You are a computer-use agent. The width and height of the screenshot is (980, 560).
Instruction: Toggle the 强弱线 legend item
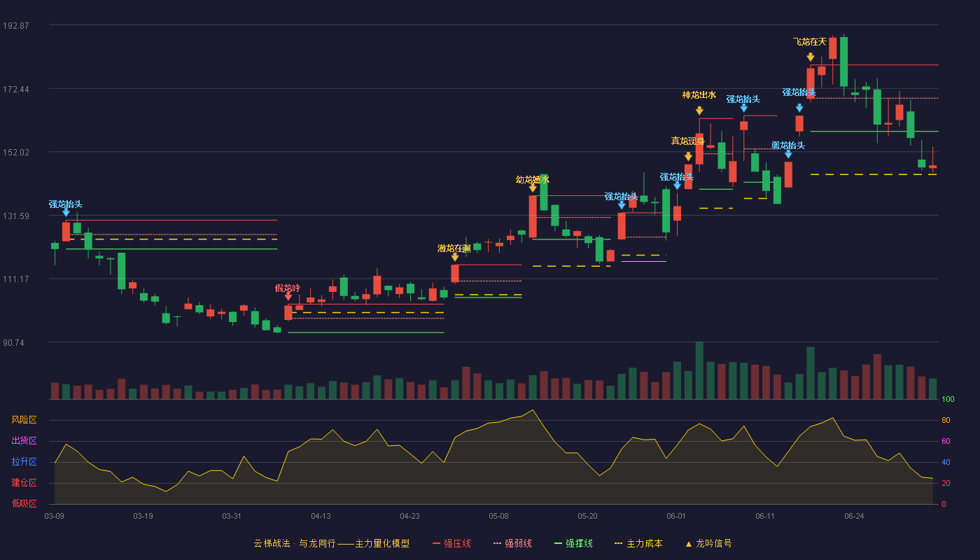512,543
